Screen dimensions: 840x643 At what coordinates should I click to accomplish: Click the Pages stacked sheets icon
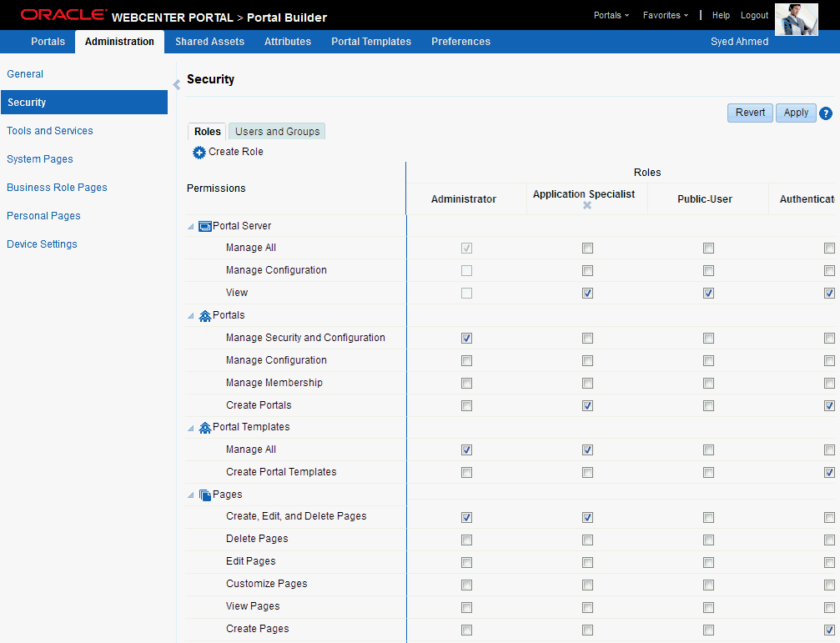coord(204,495)
